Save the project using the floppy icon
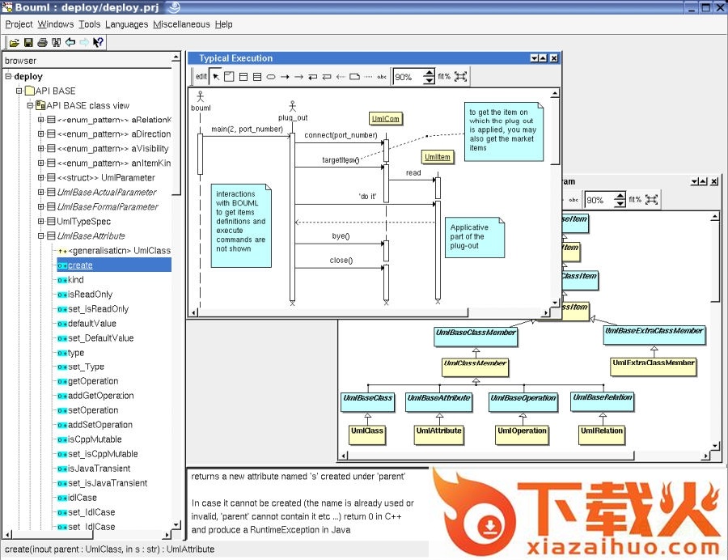Image resolution: width=728 pixels, height=560 pixels. click(x=28, y=43)
